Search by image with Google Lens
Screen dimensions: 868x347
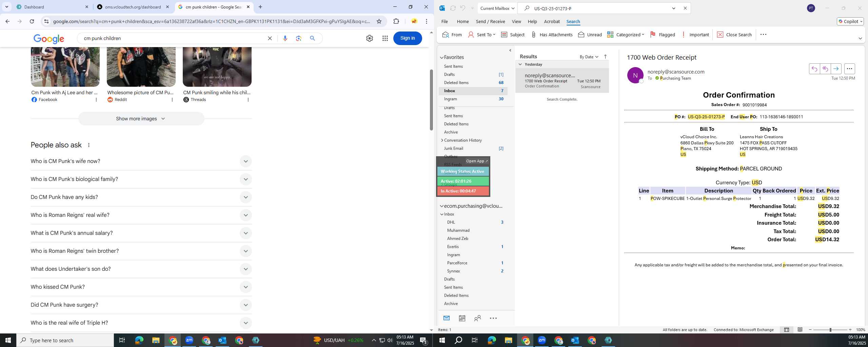[298, 38]
